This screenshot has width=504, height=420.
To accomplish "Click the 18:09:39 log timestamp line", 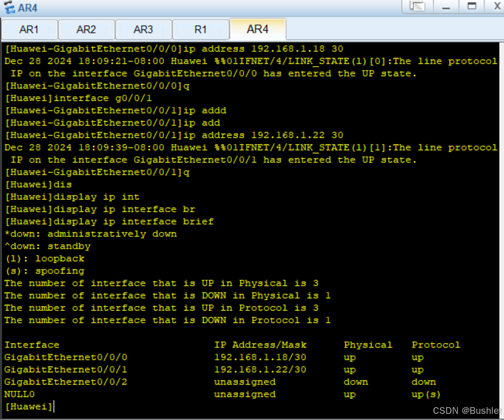I will 251,148.
